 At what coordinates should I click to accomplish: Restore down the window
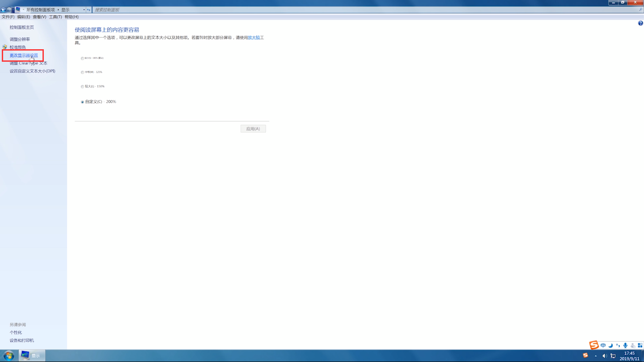tap(623, 3)
